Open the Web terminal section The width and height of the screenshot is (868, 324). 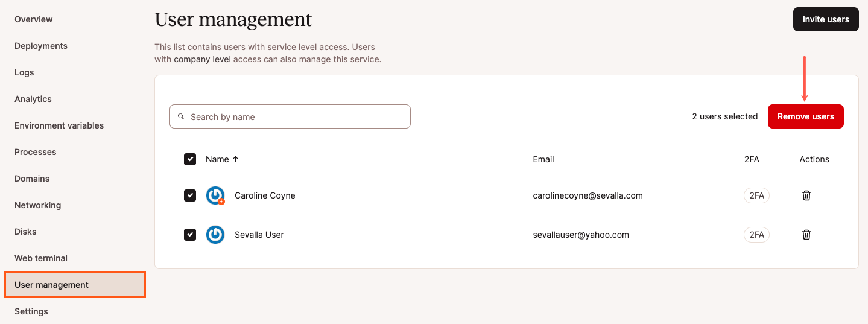[41, 258]
